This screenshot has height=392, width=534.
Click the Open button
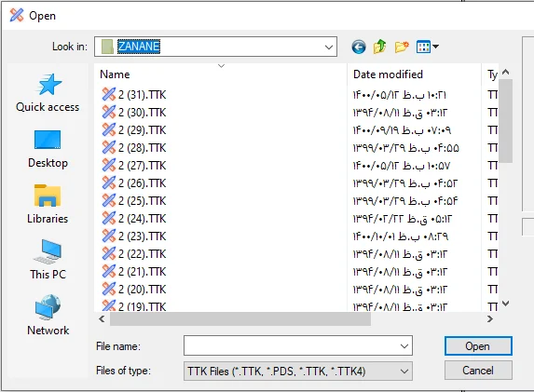click(x=478, y=346)
